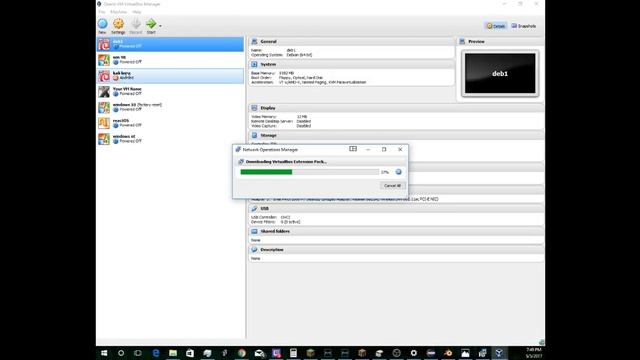Click Cancel All in Network Operations Manager
Viewport: 640px width, 360px height.
[x=392, y=186]
